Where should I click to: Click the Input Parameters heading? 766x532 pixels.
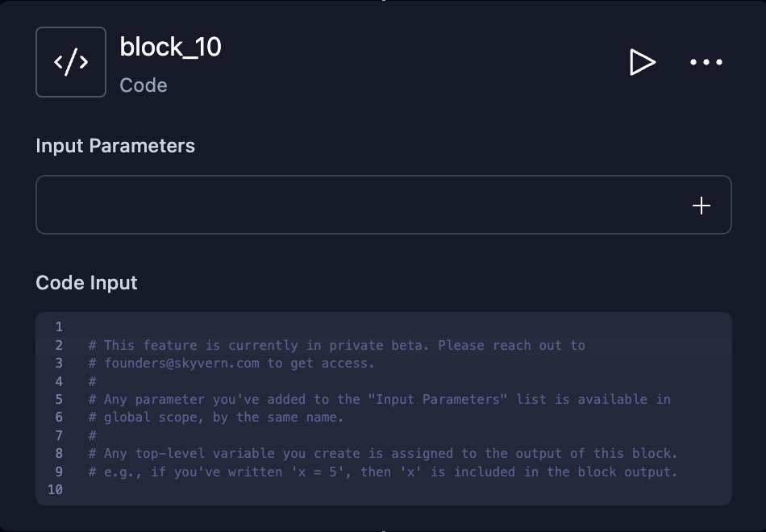point(115,146)
